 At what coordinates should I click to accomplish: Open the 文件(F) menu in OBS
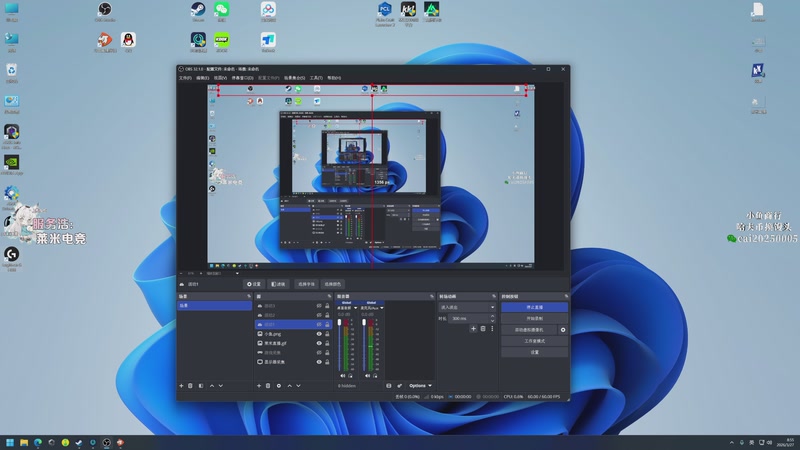[x=185, y=77]
